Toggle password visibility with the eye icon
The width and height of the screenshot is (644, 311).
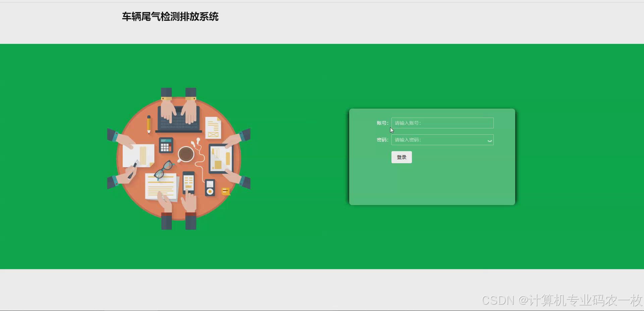coord(490,140)
